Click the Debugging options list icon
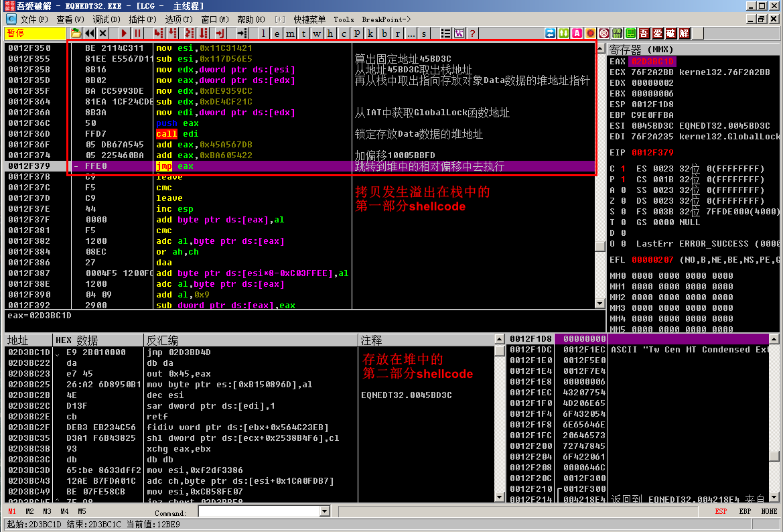The width and height of the screenshot is (783, 532). point(445,34)
